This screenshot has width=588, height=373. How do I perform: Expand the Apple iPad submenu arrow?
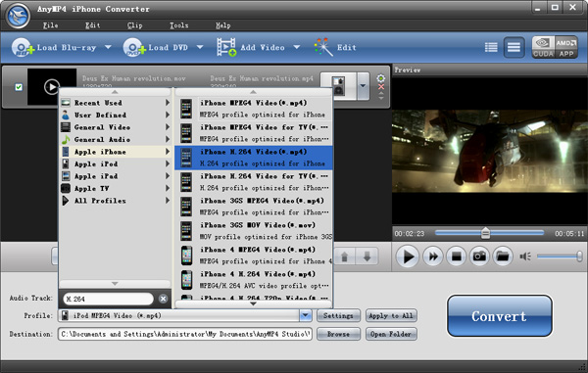(168, 176)
